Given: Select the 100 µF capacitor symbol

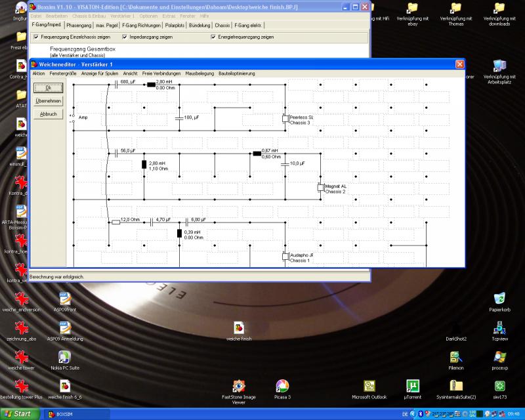Looking at the screenshot, I should pos(179,118).
